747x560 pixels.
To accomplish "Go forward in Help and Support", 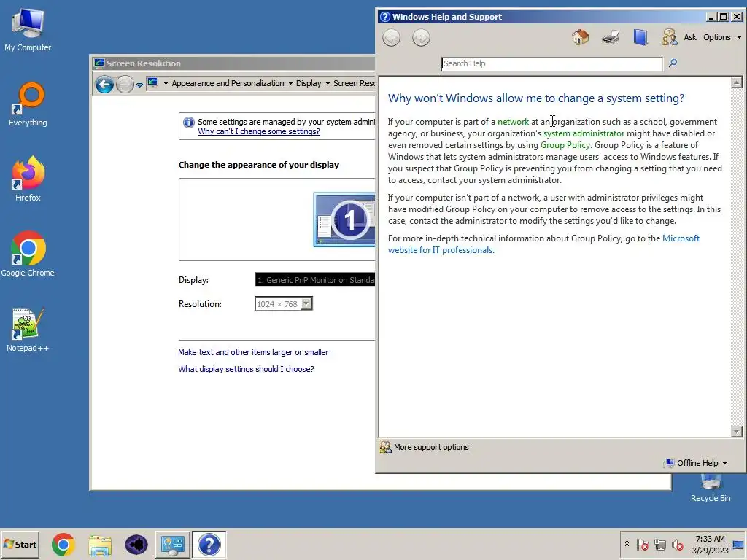I will pos(421,37).
